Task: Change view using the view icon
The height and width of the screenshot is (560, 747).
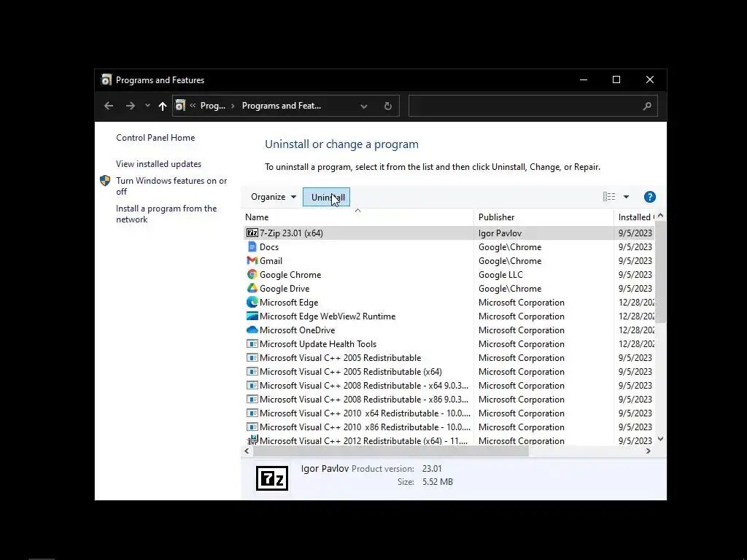Action: coord(609,197)
